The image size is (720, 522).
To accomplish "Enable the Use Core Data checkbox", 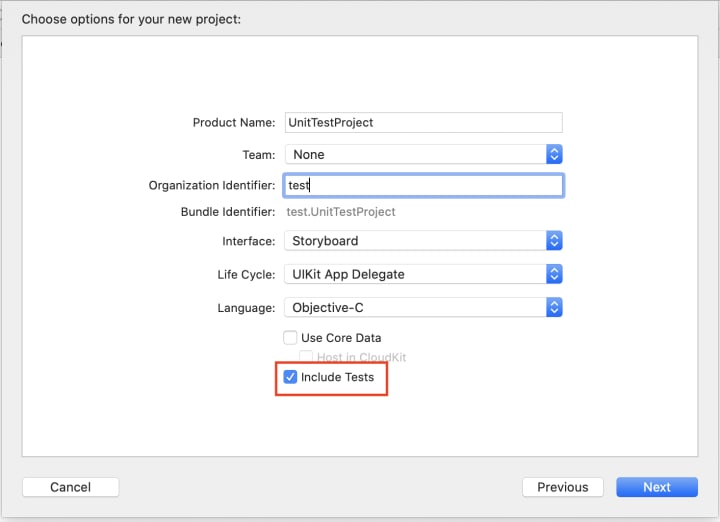I will (x=290, y=338).
